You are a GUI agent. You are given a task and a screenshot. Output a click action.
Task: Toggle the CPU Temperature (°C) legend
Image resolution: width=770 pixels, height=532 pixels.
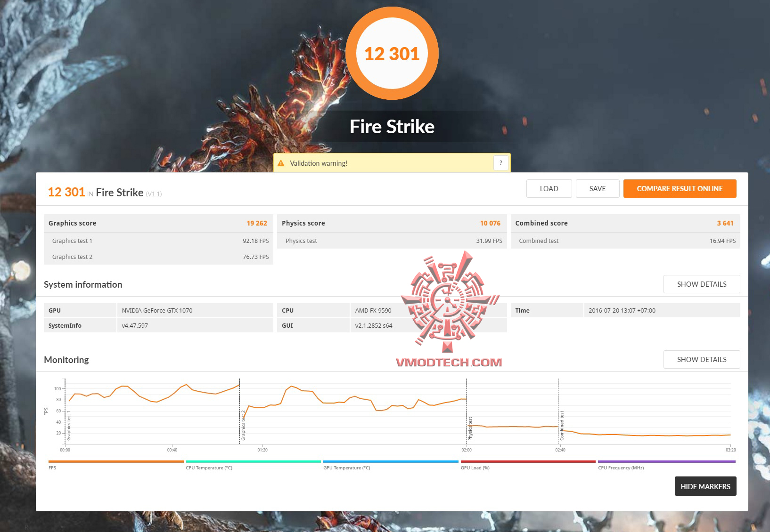point(254,465)
